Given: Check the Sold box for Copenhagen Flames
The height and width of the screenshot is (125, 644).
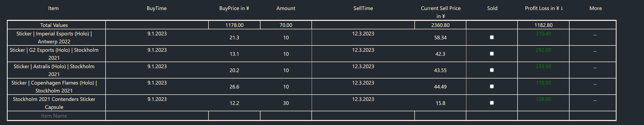Looking at the screenshot, I should [x=492, y=86].
